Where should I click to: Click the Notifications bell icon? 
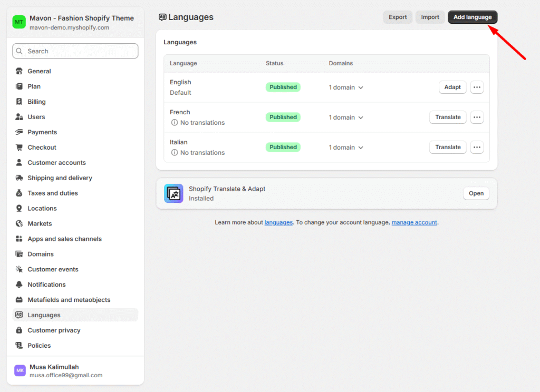pos(20,285)
